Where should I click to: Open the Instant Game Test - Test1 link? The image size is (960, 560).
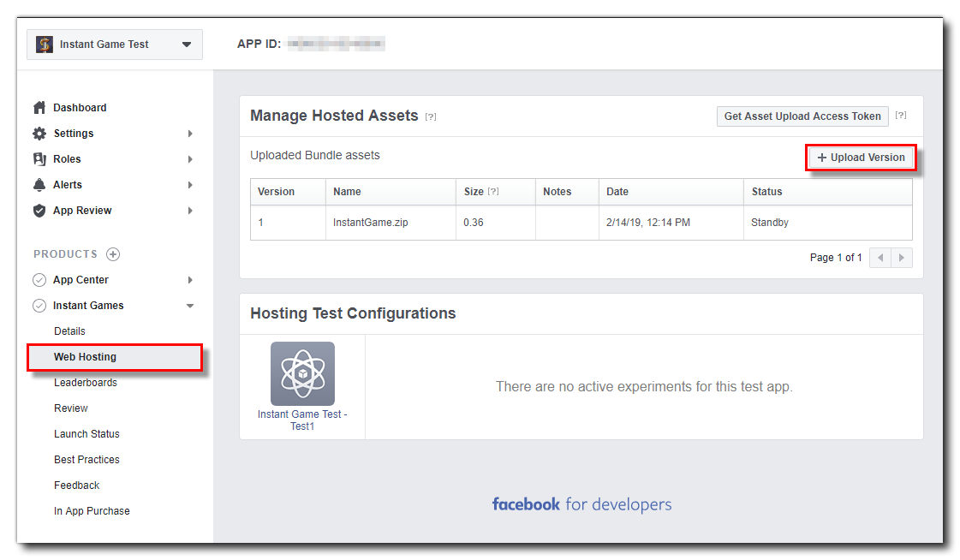[x=302, y=420]
